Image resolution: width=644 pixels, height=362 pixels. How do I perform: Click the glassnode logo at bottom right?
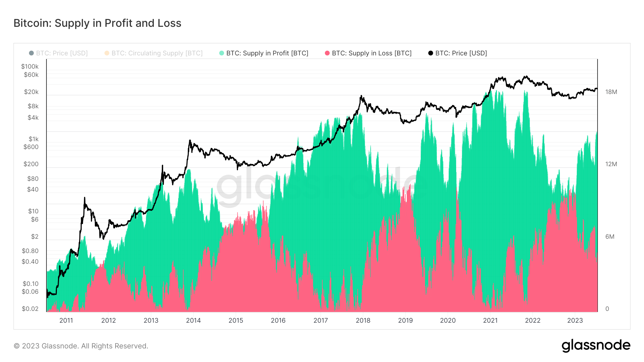tap(596, 346)
